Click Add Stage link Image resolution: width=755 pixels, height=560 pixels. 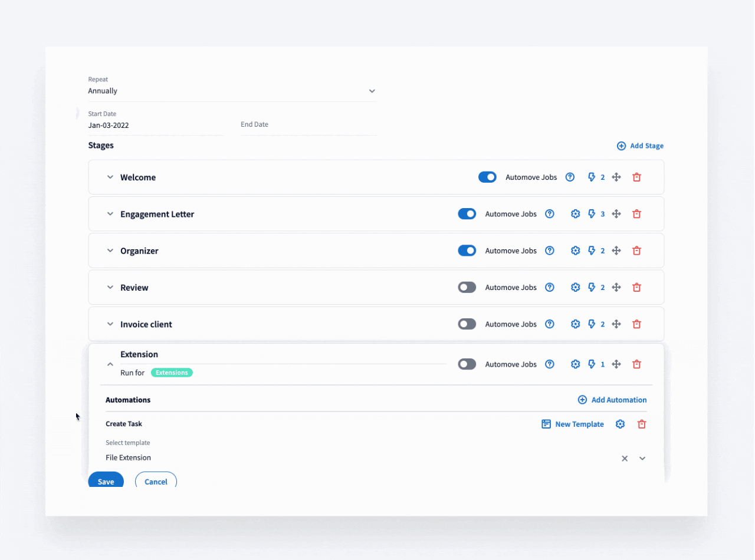640,146
